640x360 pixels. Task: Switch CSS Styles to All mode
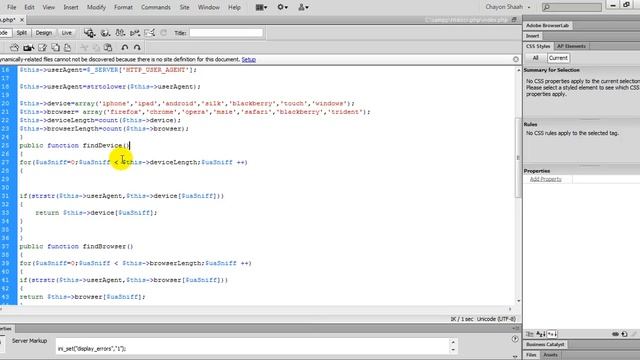536,58
